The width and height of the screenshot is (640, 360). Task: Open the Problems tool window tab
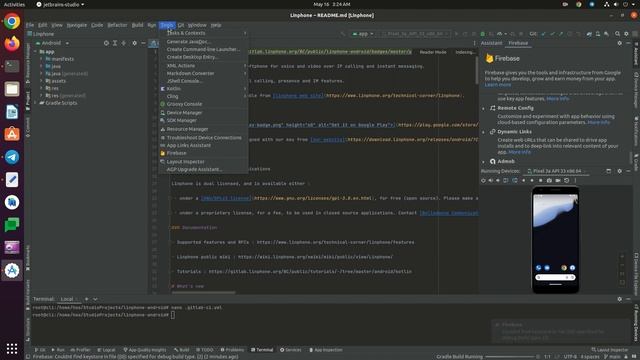232,350
